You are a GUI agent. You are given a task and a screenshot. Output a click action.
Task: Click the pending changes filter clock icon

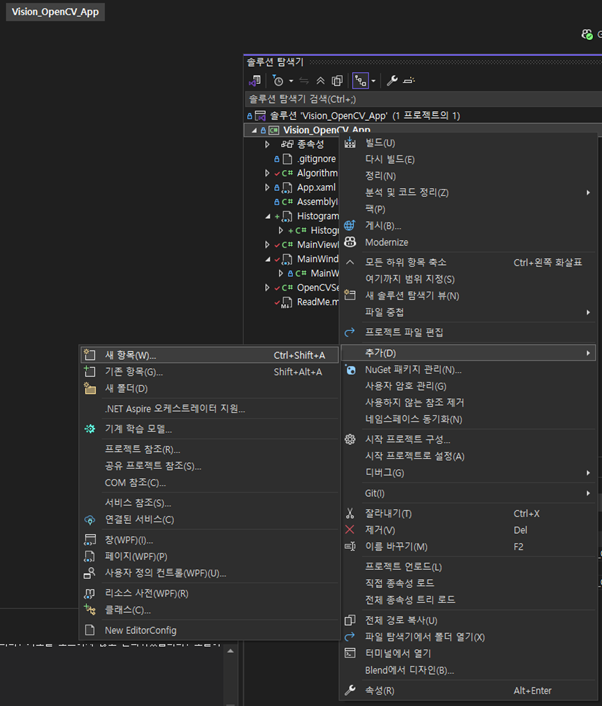click(x=277, y=80)
